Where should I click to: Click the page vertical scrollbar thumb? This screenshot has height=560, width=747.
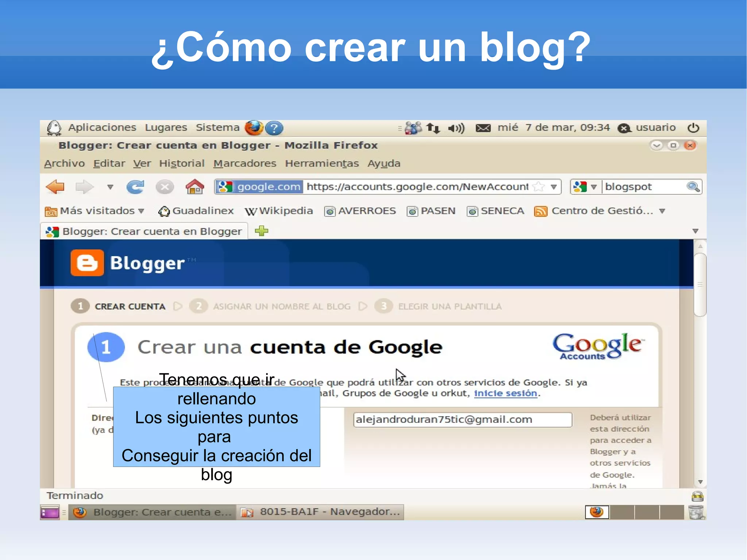[700, 285]
